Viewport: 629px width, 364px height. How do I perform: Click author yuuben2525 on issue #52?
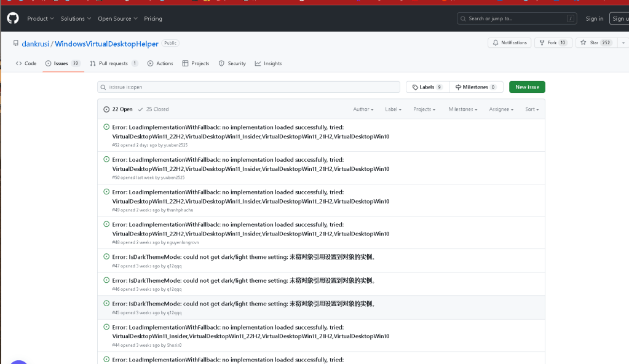[x=176, y=145]
